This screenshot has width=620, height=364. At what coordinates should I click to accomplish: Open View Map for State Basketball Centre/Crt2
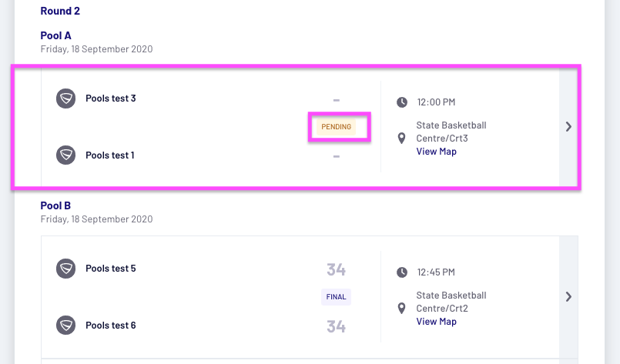(x=436, y=322)
